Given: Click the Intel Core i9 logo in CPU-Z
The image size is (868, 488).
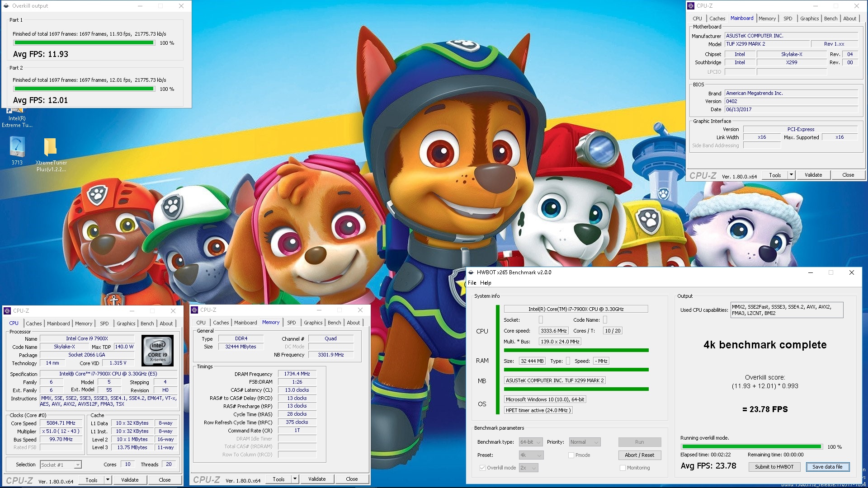Looking at the screenshot, I should pos(157,350).
